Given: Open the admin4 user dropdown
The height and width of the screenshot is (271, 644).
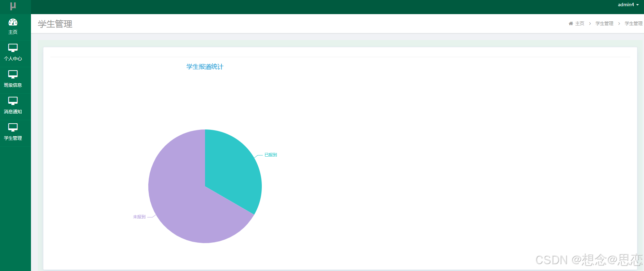Looking at the screenshot, I should click(x=628, y=5).
